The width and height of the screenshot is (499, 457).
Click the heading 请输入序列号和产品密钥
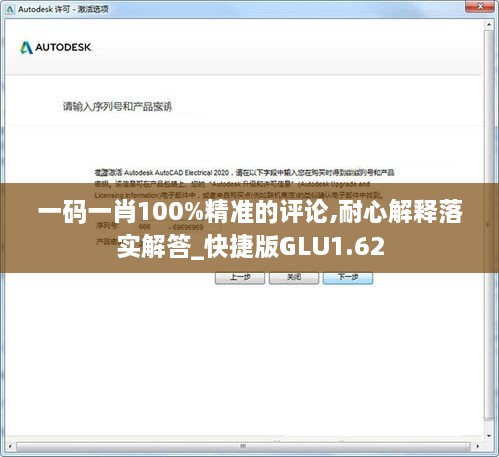coord(117,106)
